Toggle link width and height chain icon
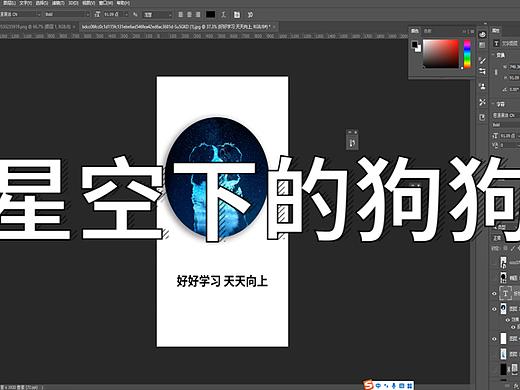Viewport: 520px width, 390px height. click(x=496, y=72)
